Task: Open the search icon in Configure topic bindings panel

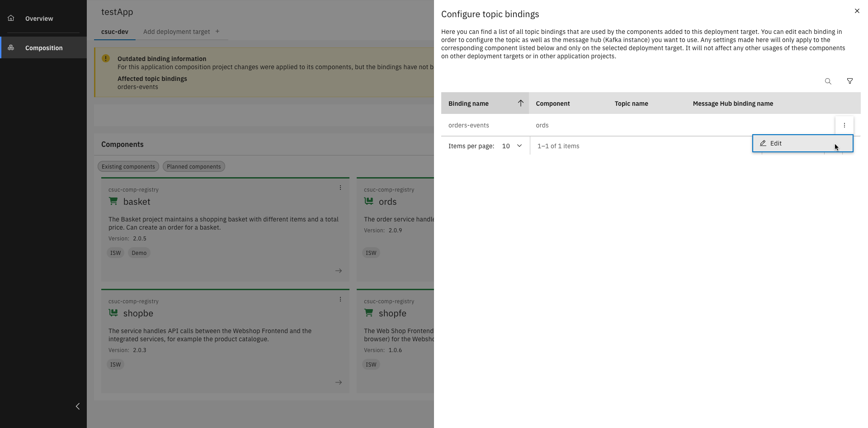Action: pos(828,81)
